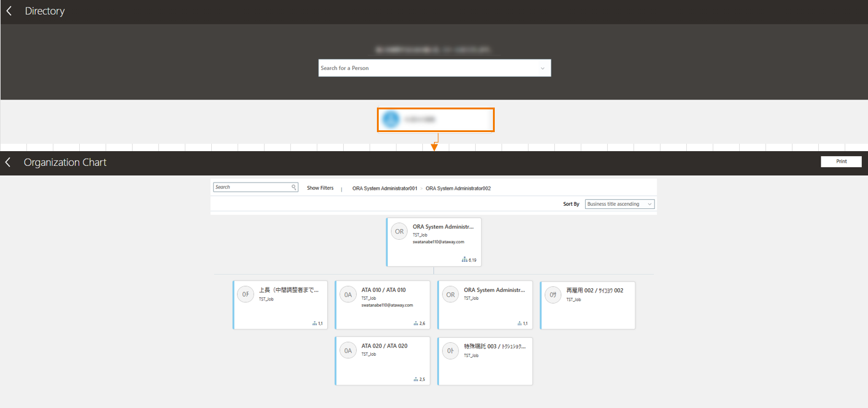This screenshot has width=868, height=408.
Task: Click the Print button
Action: click(841, 161)
